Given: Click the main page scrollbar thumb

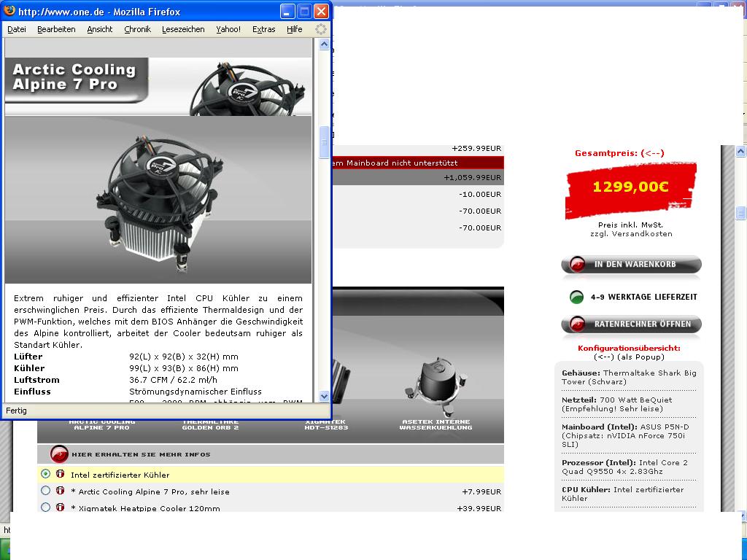Looking at the screenshot, I should [740, 212].
